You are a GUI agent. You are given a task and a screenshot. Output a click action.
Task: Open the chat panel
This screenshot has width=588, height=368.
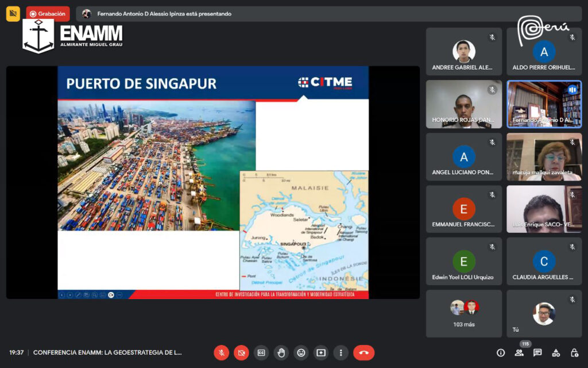click(537, 352)
